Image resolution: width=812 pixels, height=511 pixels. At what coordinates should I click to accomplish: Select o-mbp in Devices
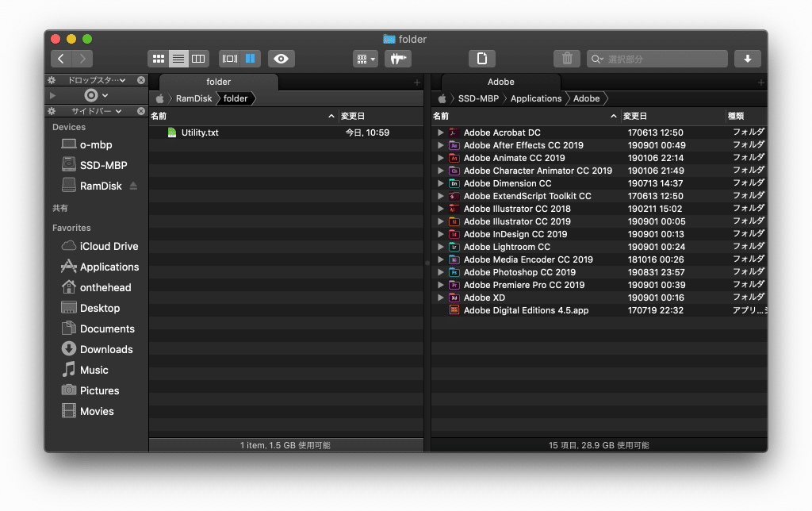(x=96, y=144)
